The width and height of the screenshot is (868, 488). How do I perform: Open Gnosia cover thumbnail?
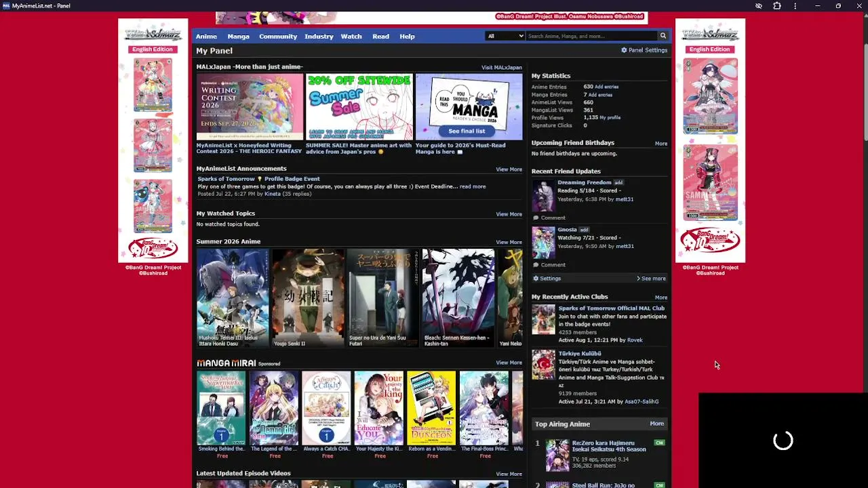pos(543,243)
